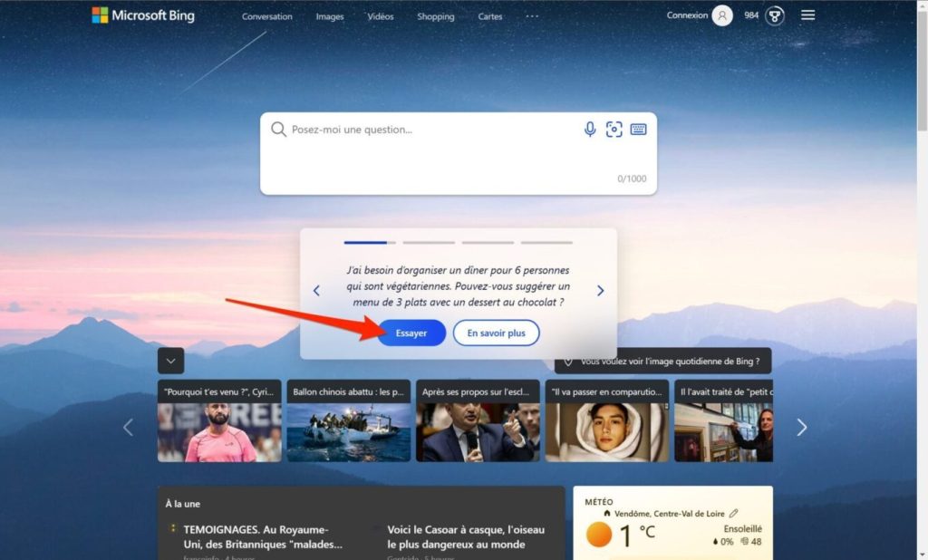Open the hamburger settings menu
The image size is (928, 560).
[808, 15]
